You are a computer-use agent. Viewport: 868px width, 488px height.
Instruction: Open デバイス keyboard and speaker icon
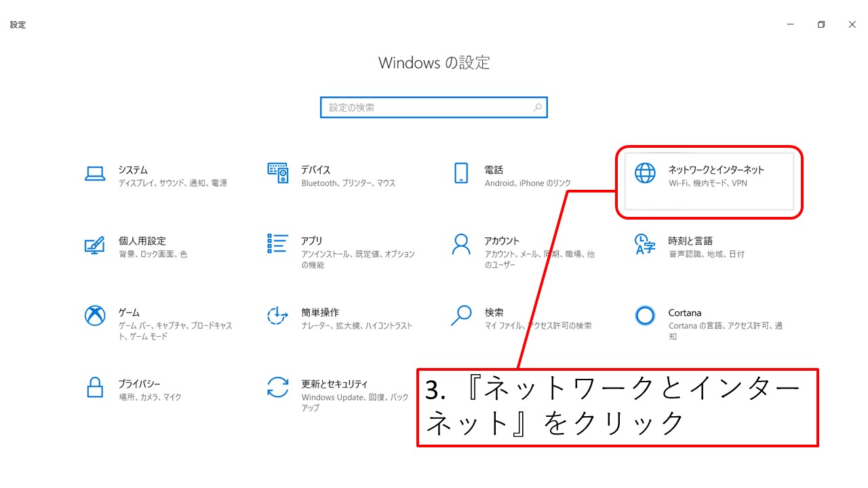pyautogui.click(x=278, y=174)
